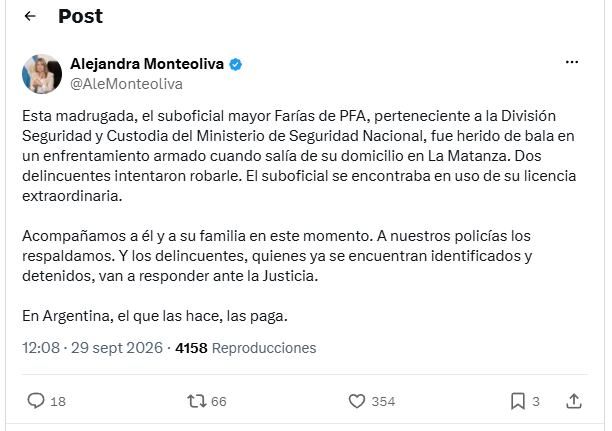Open the 12:08 · 29 sept 2026 timestamp
Screen dimensions: 612x431
[x=92, y=348]
